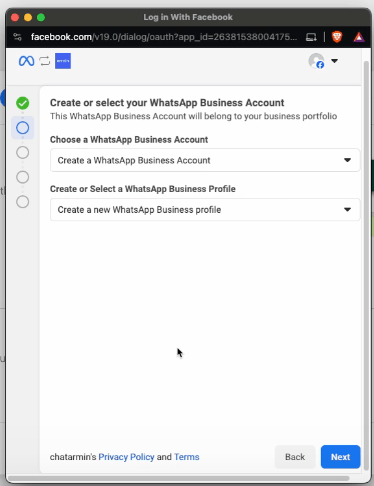Screen dimensions: 374x486
Task: Open chatarmin's Privacy Policy link
Action: 126,457
